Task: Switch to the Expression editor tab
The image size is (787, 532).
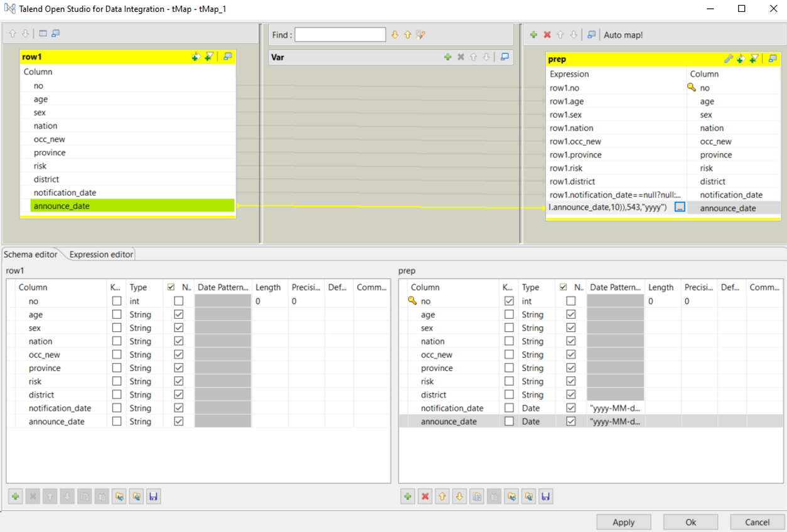Action: (99, 254)
